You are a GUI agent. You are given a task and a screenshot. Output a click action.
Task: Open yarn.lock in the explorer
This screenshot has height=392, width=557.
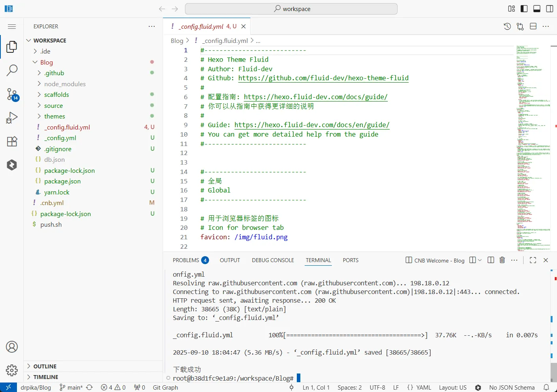tap(57, 192)
